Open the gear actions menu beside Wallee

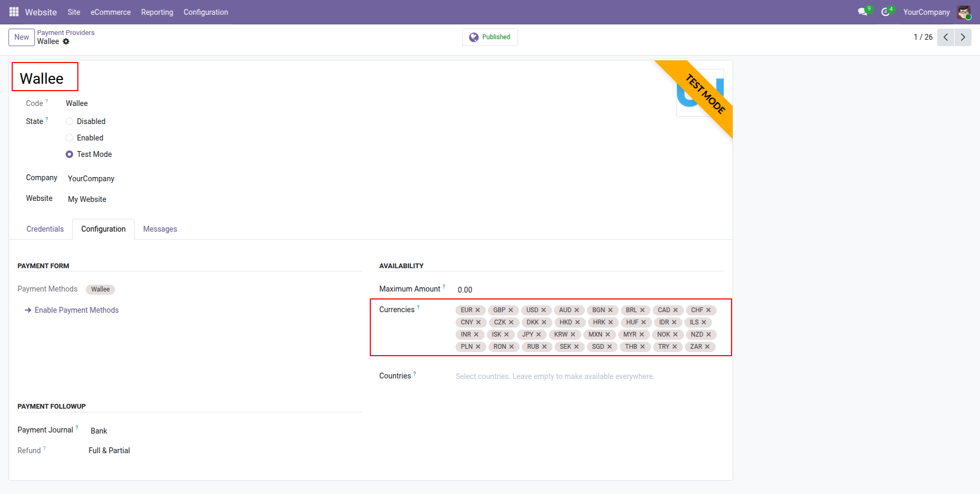(x=66, y=41)
